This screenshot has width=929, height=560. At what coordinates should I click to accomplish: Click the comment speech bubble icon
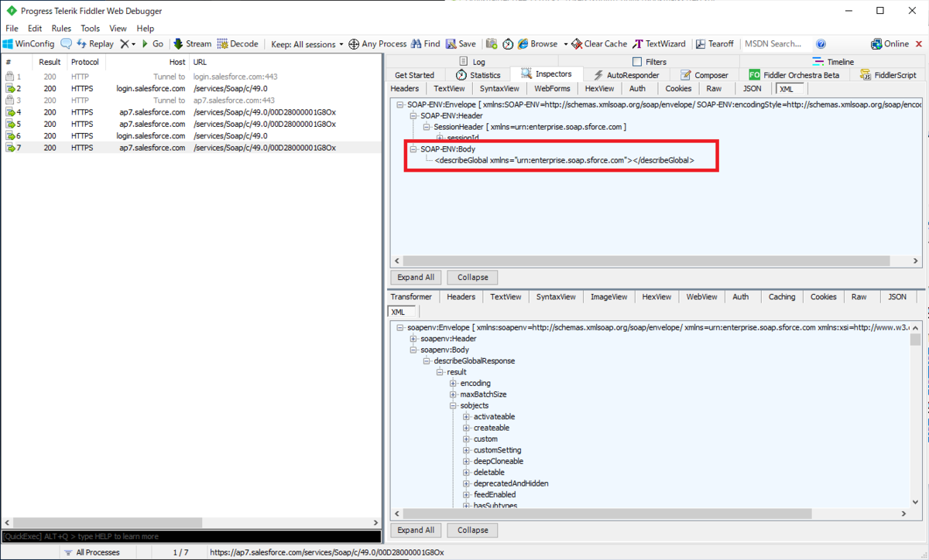pos(67,44)
